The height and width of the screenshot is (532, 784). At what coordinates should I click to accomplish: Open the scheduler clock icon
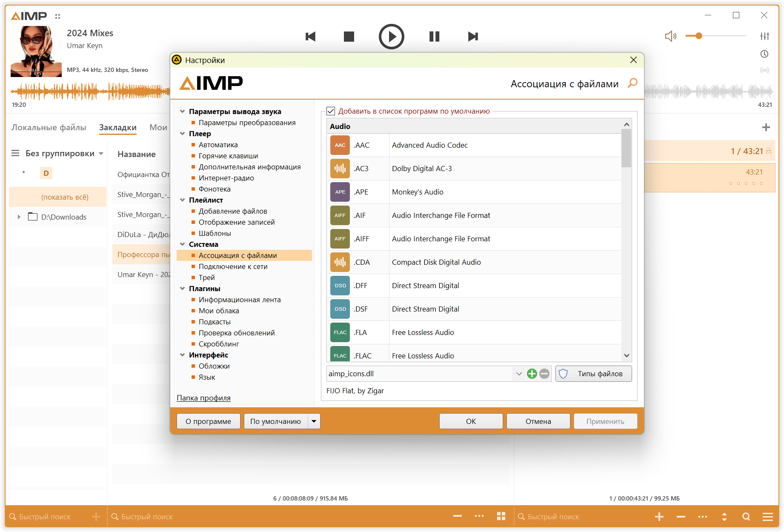[x=765, y=54]
